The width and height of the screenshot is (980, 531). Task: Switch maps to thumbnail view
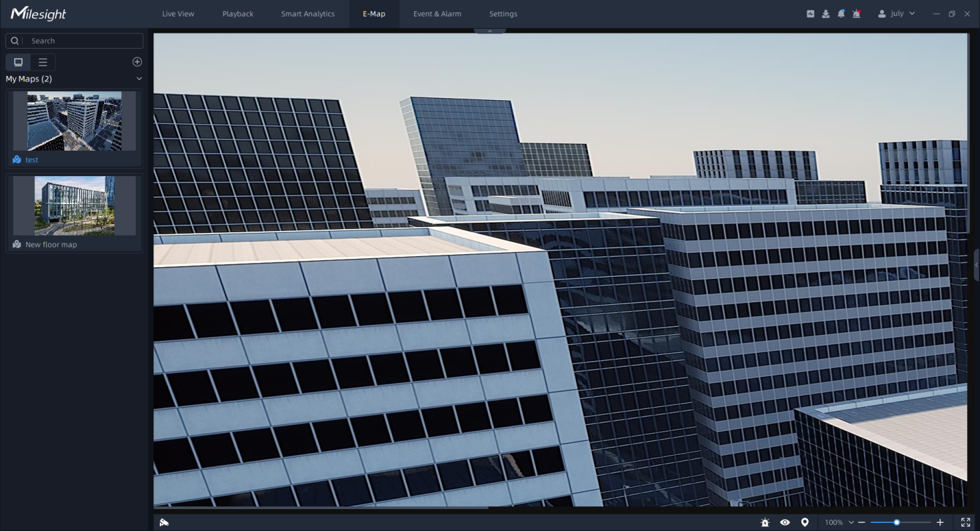[x=19, y=62]
